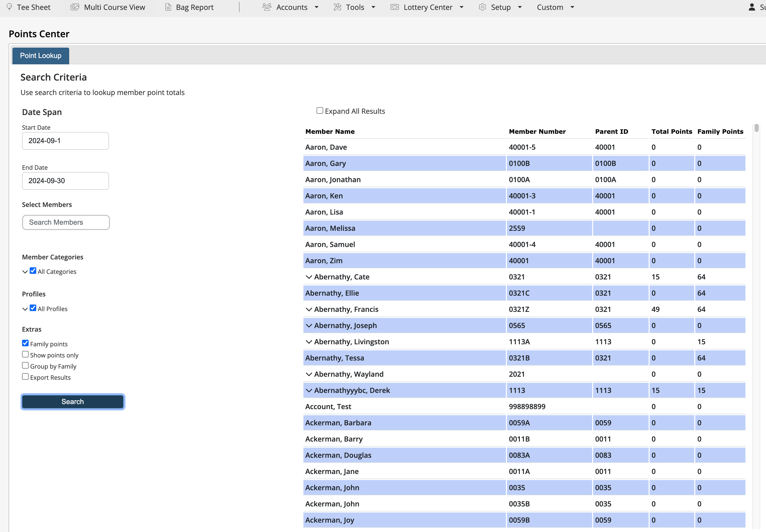Viewport: 766px width, 532px height.
Task: Click member number 40001-3
Action: pos(522,196)
